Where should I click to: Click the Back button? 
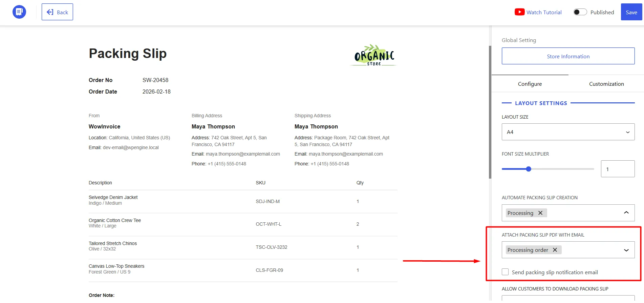(57, 12)
